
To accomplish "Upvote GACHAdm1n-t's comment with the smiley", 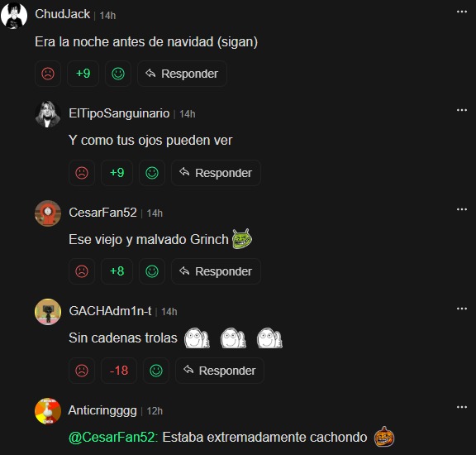I will 156,371.
